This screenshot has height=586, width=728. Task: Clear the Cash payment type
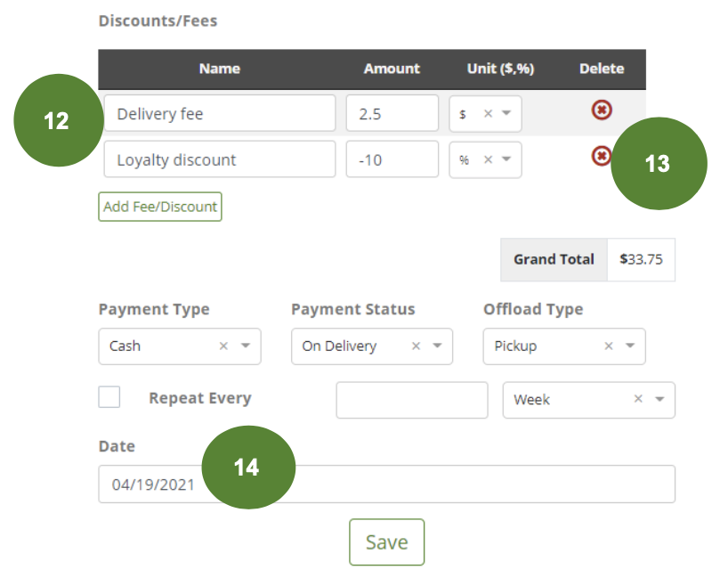pyautogui.click(x=223, y=346)
